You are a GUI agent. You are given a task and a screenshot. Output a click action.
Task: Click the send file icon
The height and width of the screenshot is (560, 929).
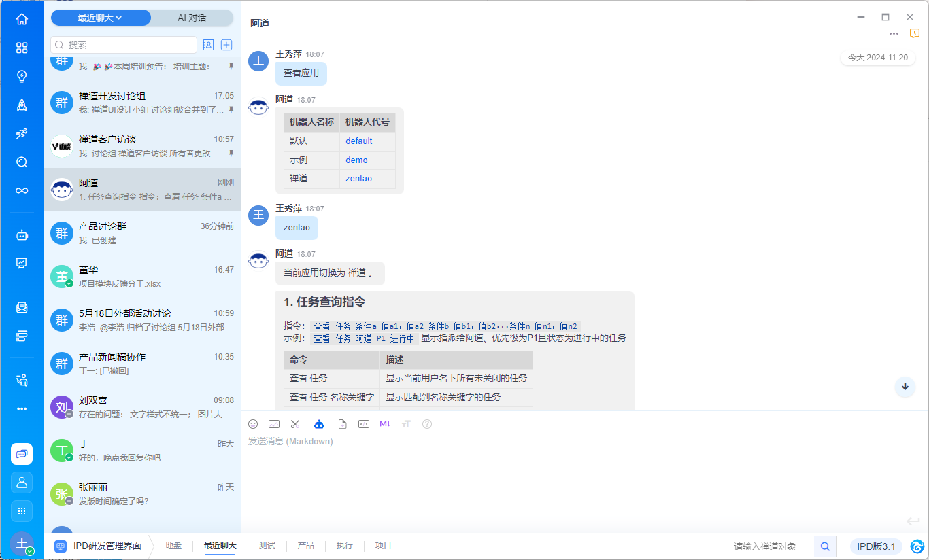click(343, 424)
